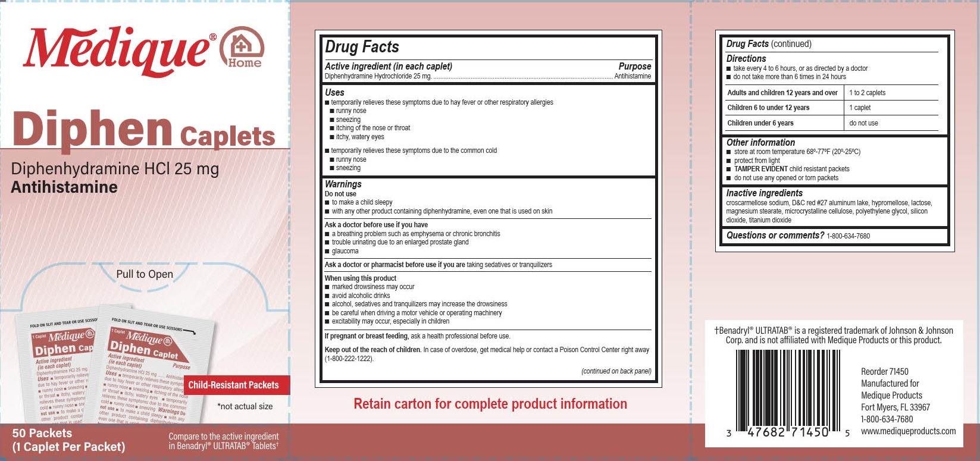This screenshot has width=980, height=461.
Task: Click the www.mediqueproducts.com web address
Action: 908,431
